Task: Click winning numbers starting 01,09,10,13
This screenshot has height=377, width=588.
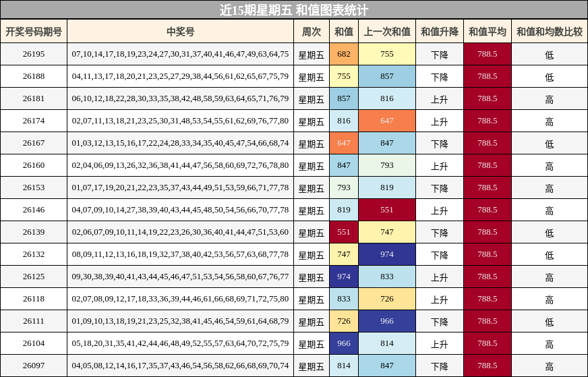Action: tap(180, 321)
